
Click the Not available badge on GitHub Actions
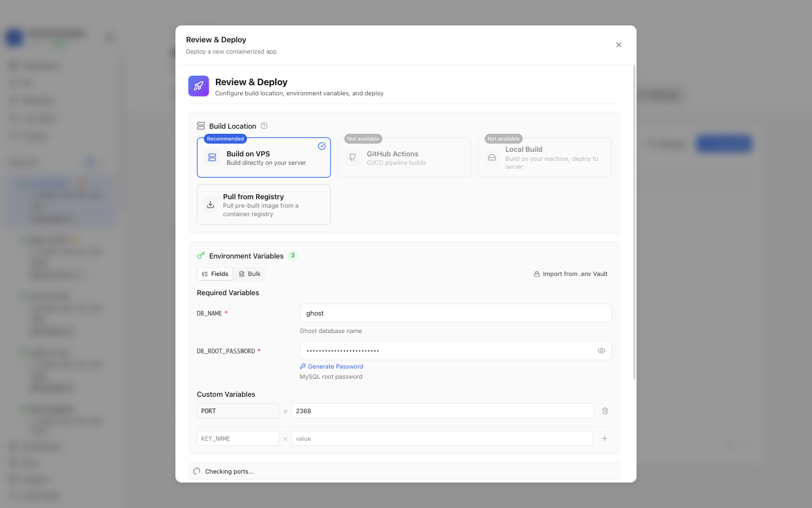(363, 139)
